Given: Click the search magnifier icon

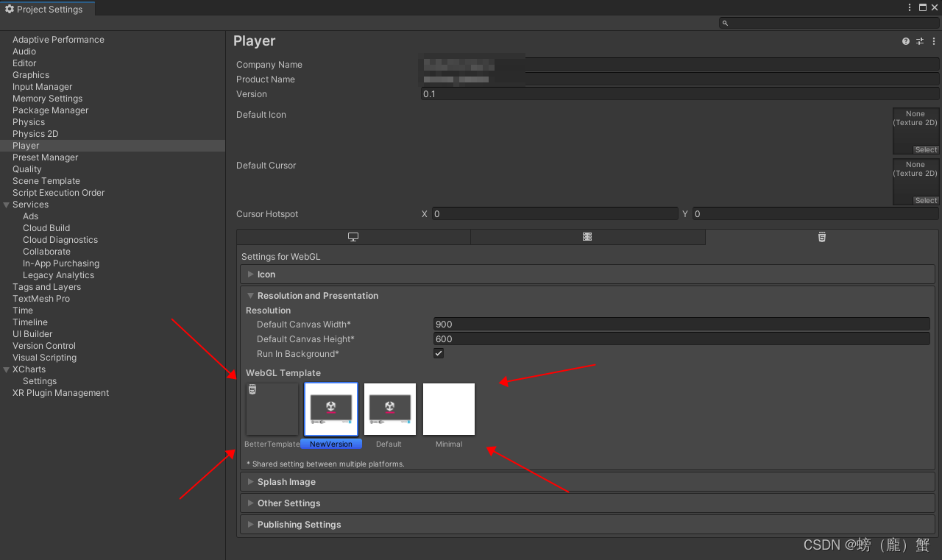Looking at the screenshot, I should (x=724, y=22).
